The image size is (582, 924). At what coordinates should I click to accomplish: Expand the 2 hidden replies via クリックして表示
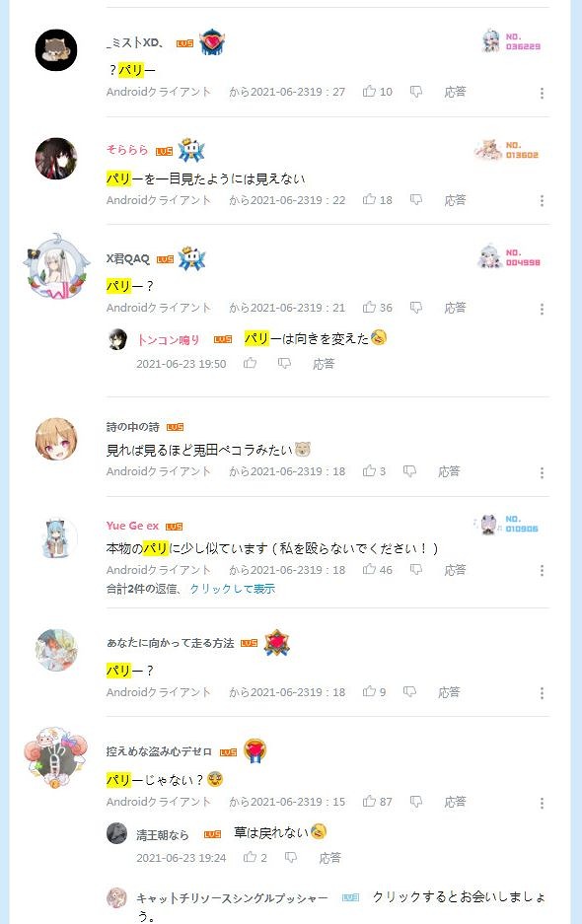coord(233,589)
